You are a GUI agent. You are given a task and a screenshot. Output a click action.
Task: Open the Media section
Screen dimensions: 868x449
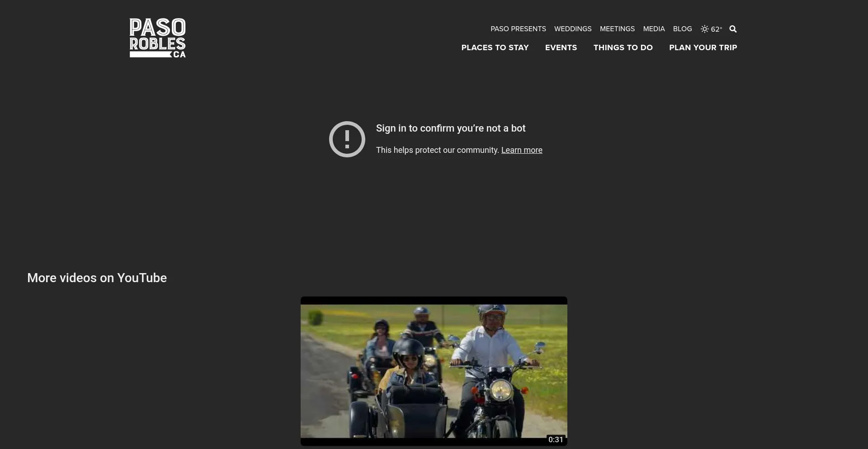tap(654, 29)
